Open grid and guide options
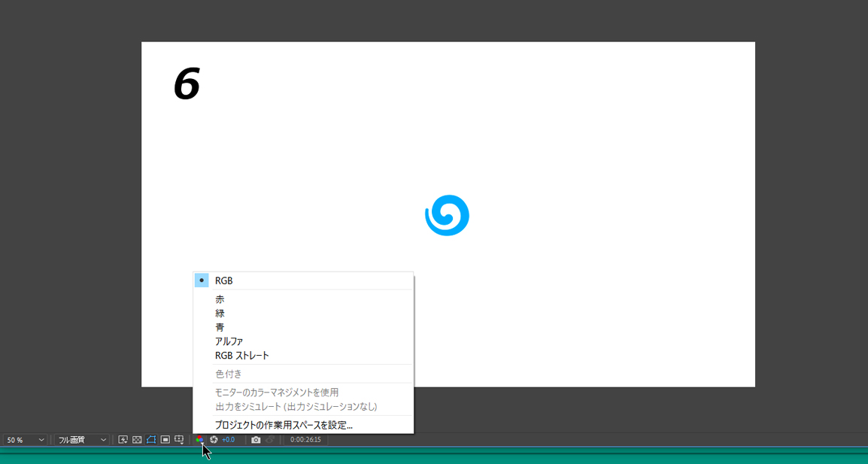 click(179, 440)
